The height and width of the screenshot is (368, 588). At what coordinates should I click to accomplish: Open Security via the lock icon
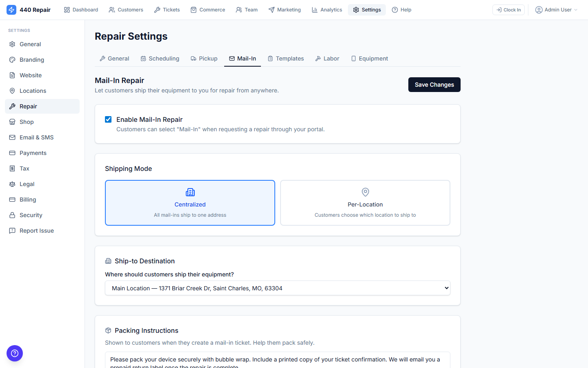pyautogui.click(x=12, y=215)
